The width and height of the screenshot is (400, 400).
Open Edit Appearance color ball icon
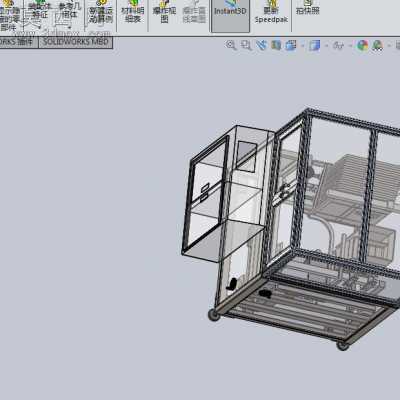[x=363, y=45]
